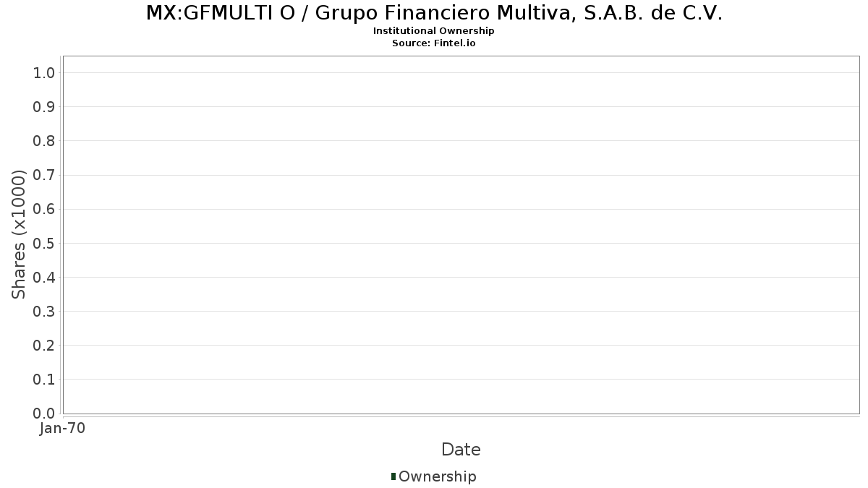Click the center of the empty plot area
This screenshot has width=868, height=488.
coord(461,235)
